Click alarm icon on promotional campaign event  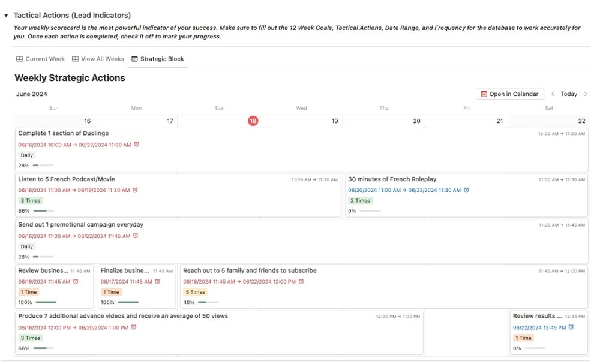[136, 236]
